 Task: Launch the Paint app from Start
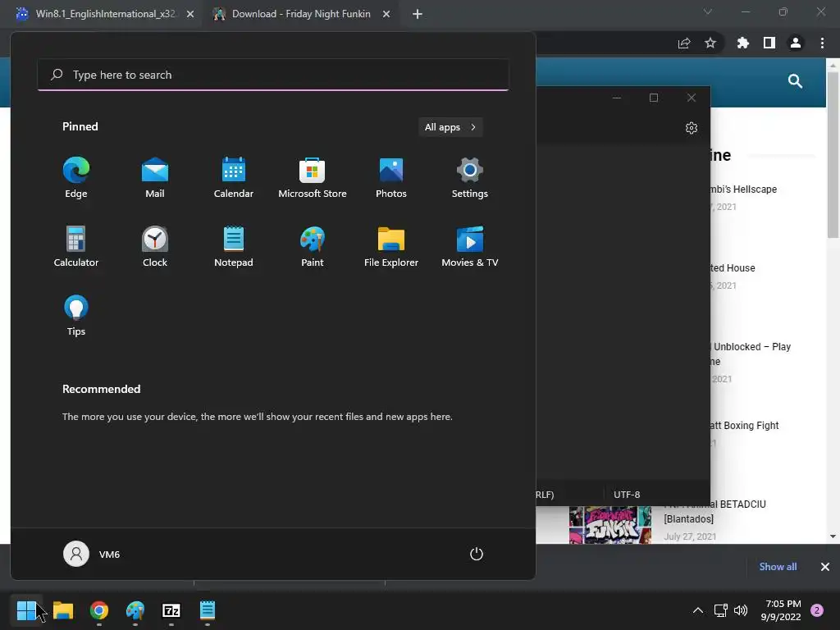313,247
